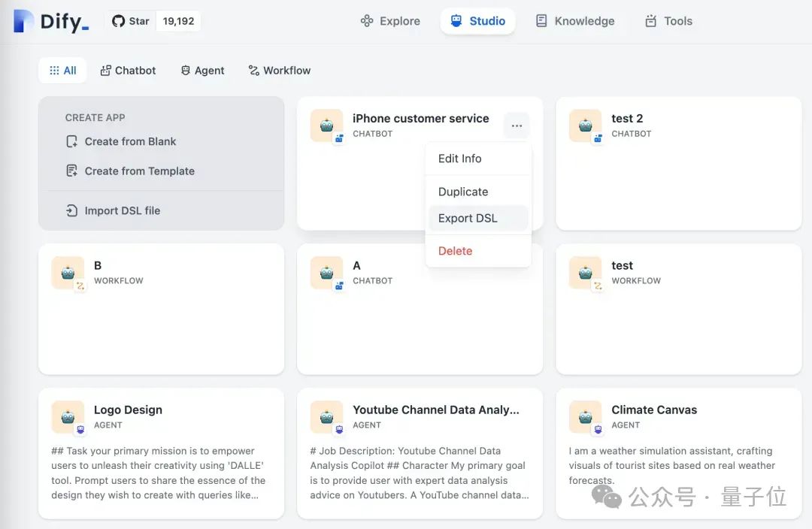Choose Create from Template
This screenshot has height=529, width=812.
click(x=139, y=171)
